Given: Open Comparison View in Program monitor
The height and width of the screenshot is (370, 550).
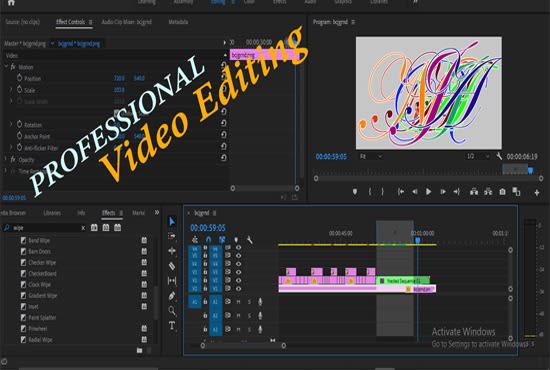Looking at the screenshot, I should click(x=516, y=192).
